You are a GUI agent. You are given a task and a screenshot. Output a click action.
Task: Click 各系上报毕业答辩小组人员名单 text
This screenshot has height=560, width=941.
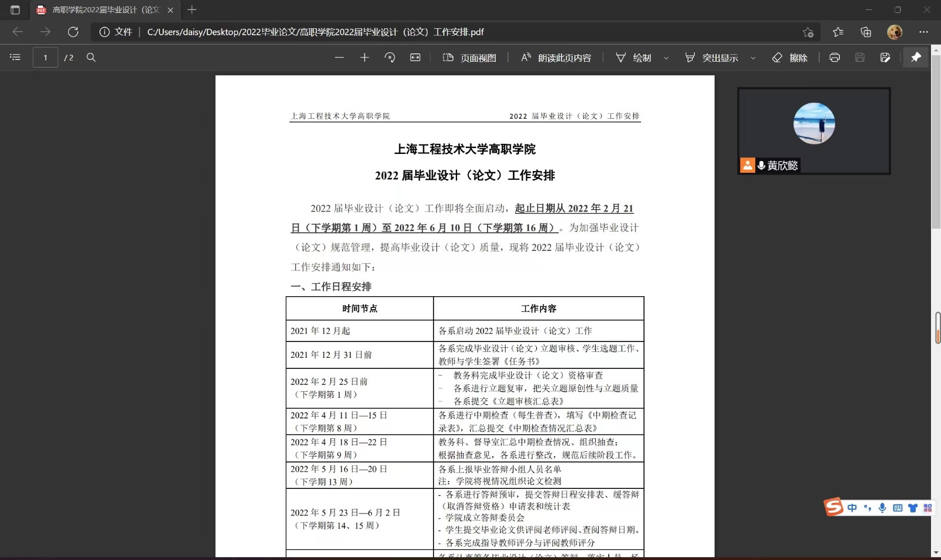(x=500, y=469)
